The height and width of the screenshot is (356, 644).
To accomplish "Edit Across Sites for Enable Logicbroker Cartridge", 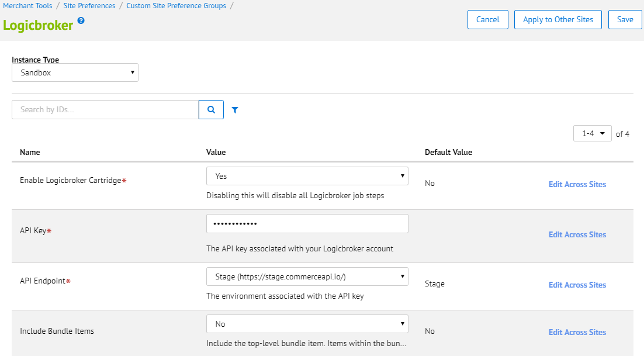I will 577,184.
